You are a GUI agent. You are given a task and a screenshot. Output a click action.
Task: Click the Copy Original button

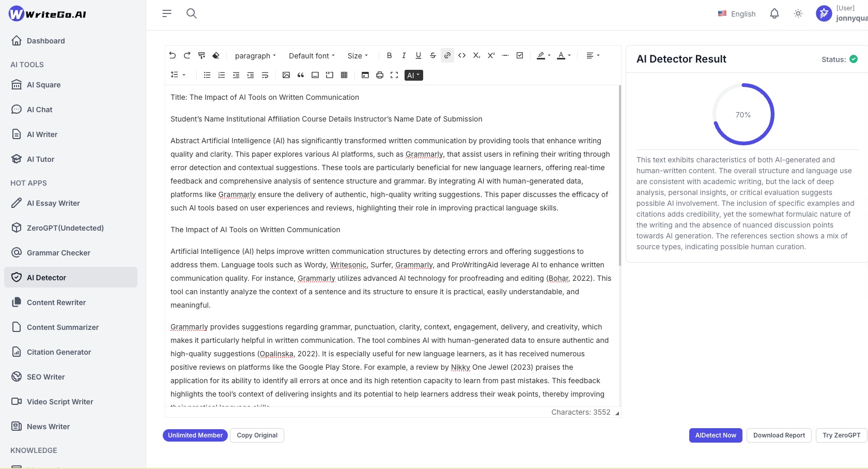point(257,435)
